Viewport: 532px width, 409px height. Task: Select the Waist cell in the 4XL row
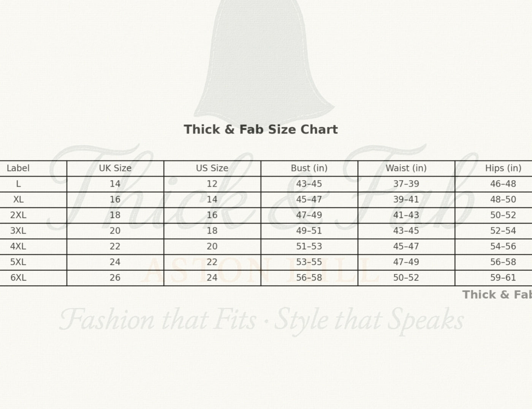pyautogui.click(x=406, y=246)
